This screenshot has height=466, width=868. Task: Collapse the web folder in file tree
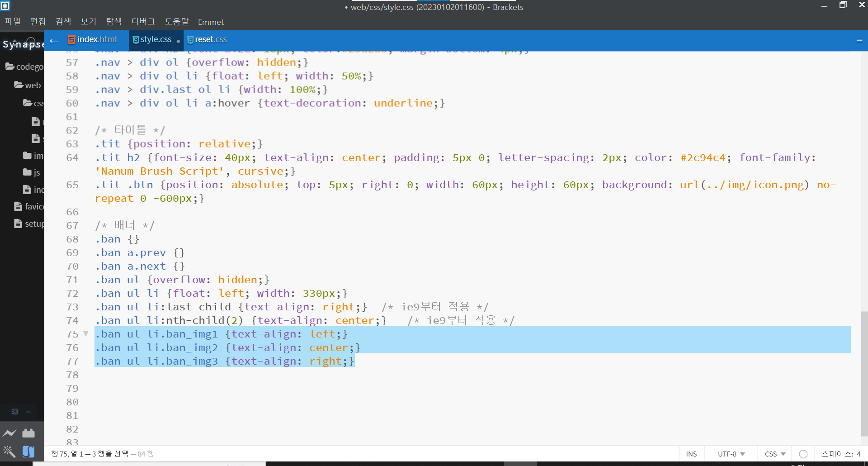27,85
